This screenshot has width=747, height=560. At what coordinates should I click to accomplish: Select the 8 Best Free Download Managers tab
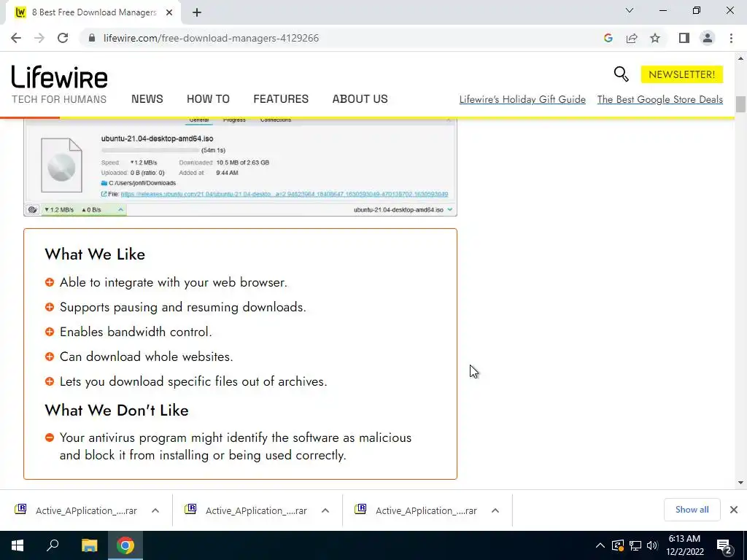coord(93,13)
